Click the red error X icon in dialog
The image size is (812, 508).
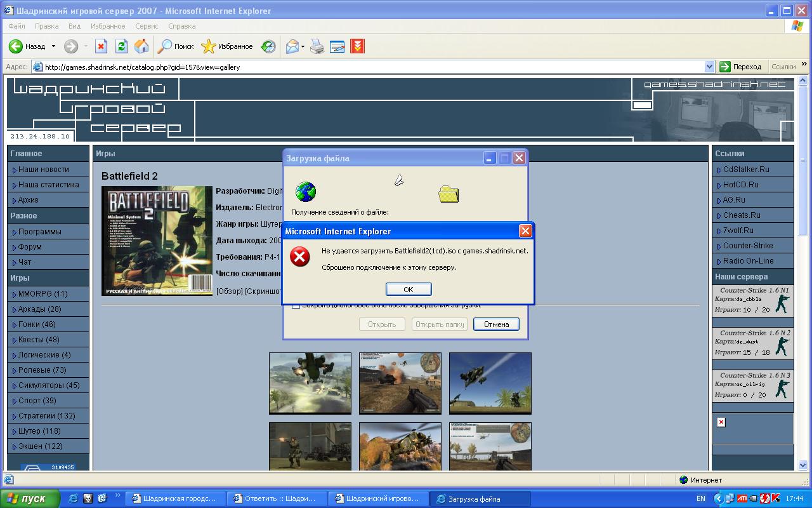(x=299, y=257)
